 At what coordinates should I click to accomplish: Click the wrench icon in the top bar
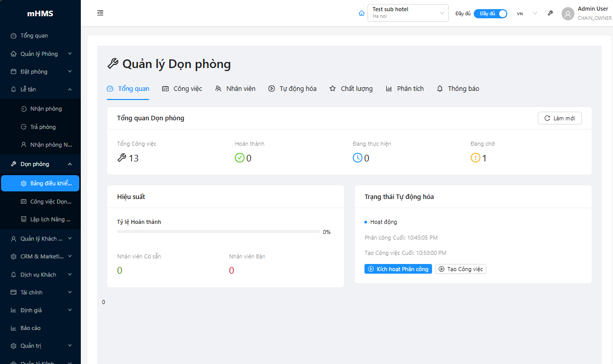point(550,13)
